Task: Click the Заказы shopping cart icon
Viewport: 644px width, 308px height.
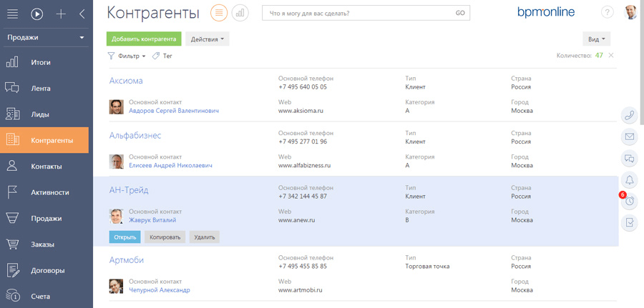Action: (x=12, y=244)
